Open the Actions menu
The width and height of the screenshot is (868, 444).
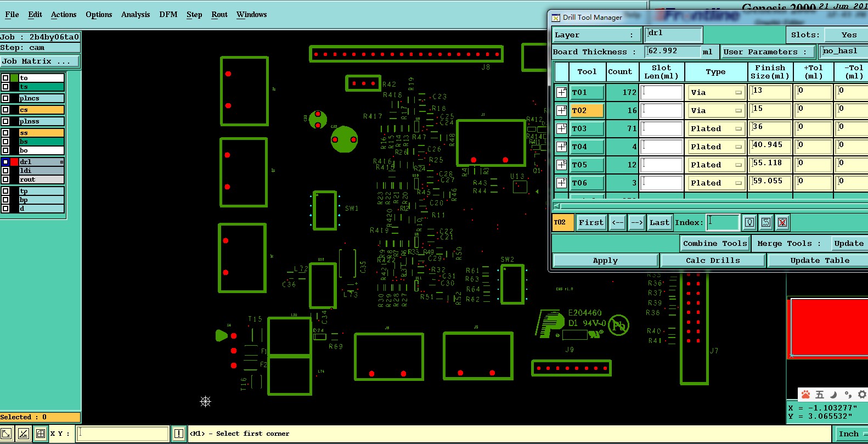click(64, 14)
